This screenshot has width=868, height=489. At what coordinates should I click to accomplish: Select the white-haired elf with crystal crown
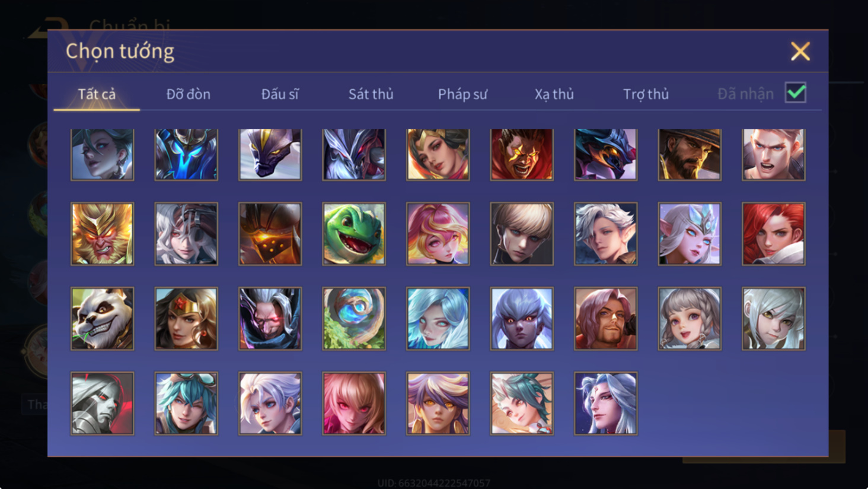[x=690, y=234]
